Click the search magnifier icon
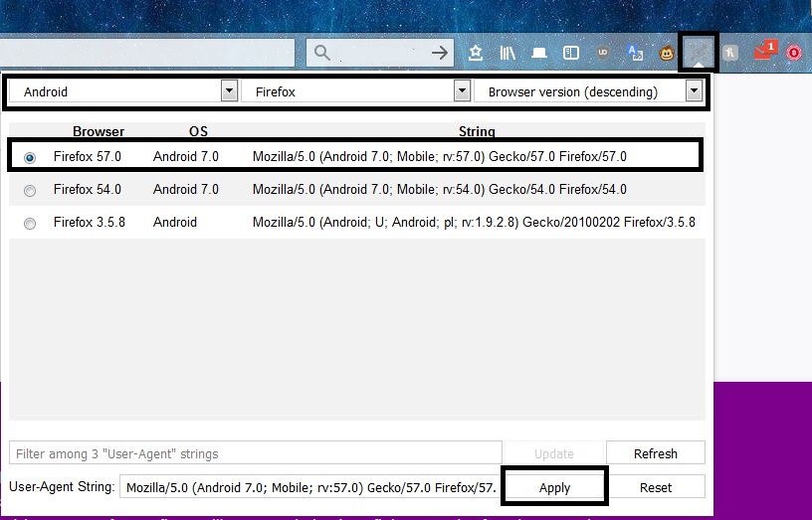The height and width of the screenshot is (520, 812). click(x=322, y=53)
